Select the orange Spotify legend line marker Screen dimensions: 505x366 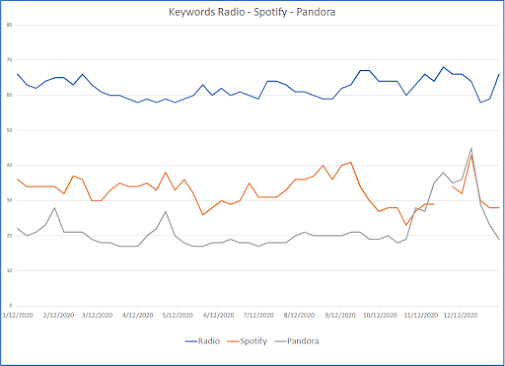coord(233,341)
